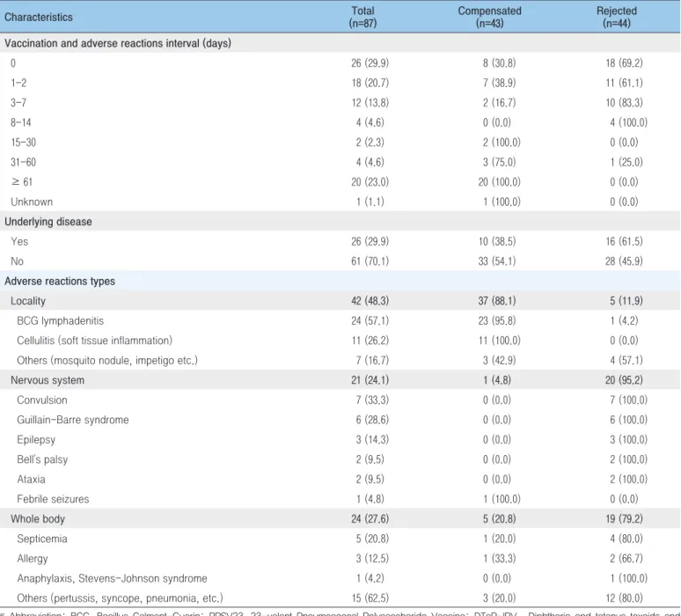
Task: Click the '2 (66.7)' rejected value
Action: (626, 559)
